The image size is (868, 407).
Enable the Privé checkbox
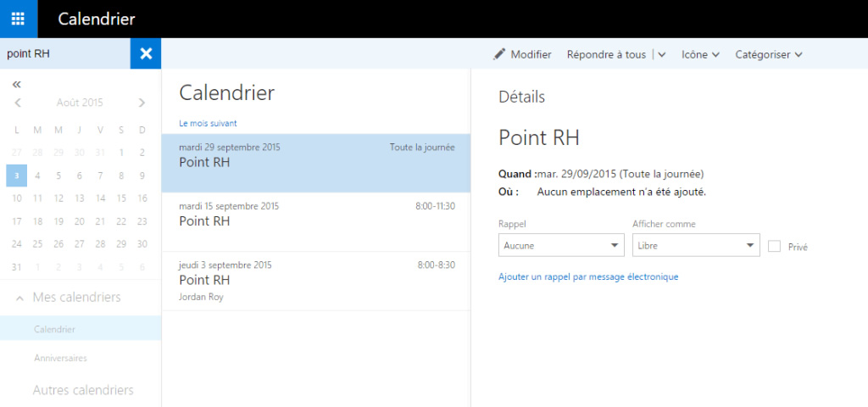point(775,247)
